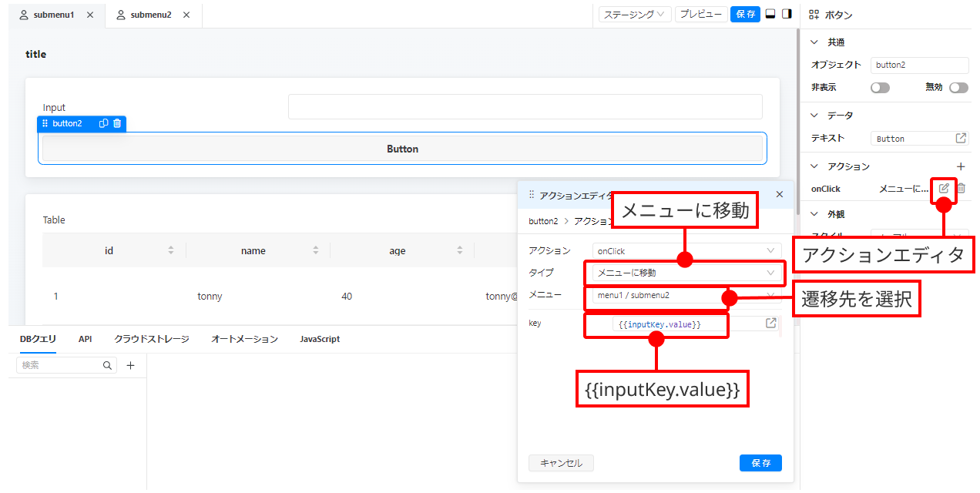980x493 pixels.
Task: Delete button2 using its trash icon
Action: (117, 123)
